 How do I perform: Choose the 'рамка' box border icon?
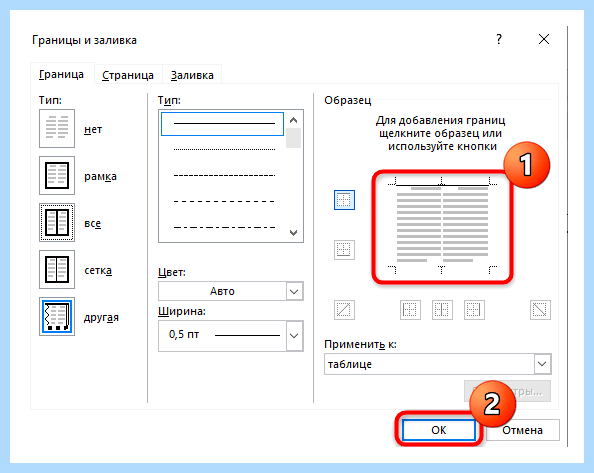(57, 175)
